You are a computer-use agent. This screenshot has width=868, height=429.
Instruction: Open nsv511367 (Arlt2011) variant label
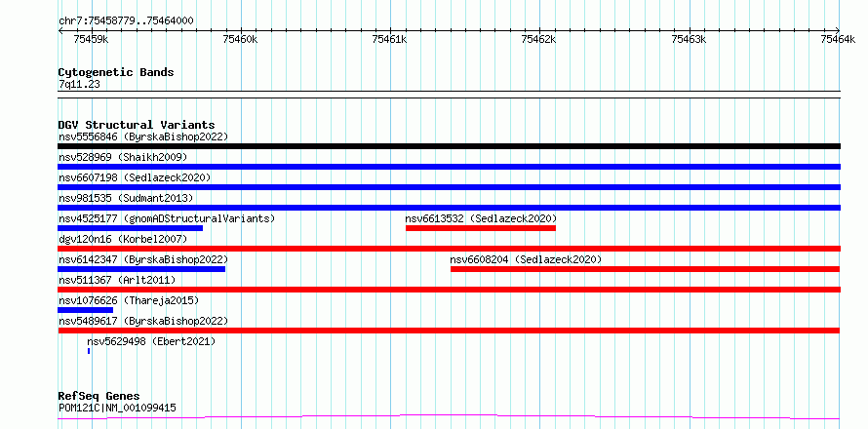117,280
